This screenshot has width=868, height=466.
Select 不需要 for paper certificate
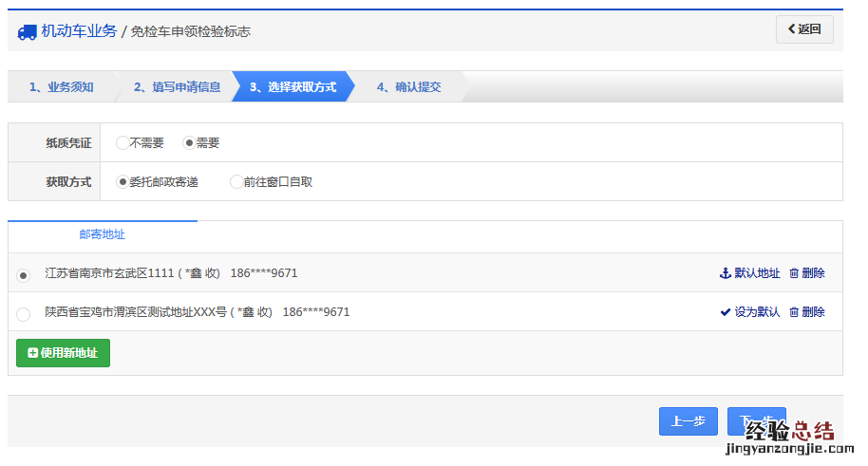[123, 143]
